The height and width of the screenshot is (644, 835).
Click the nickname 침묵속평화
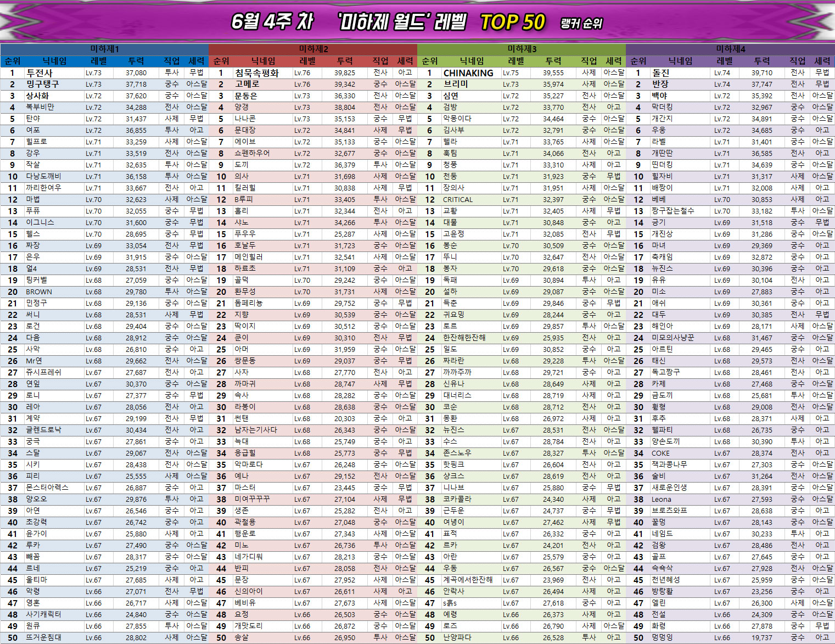point(257,72)
